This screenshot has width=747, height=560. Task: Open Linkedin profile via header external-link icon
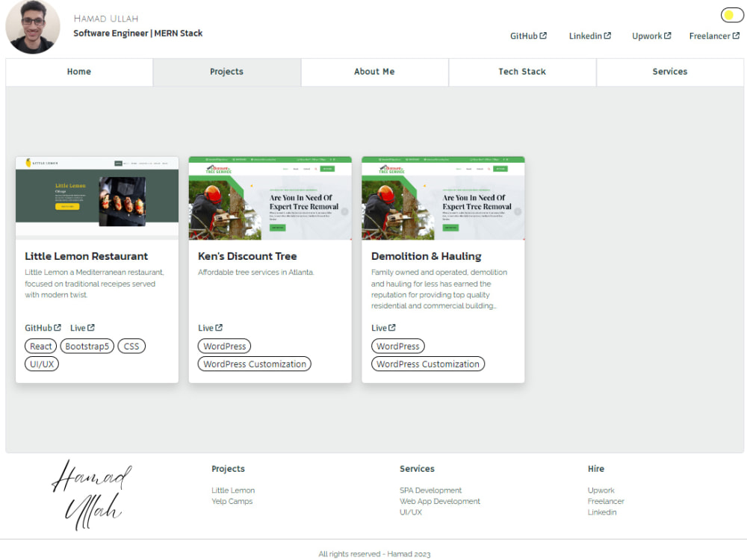pyautogui.click(x=589, y=35)
